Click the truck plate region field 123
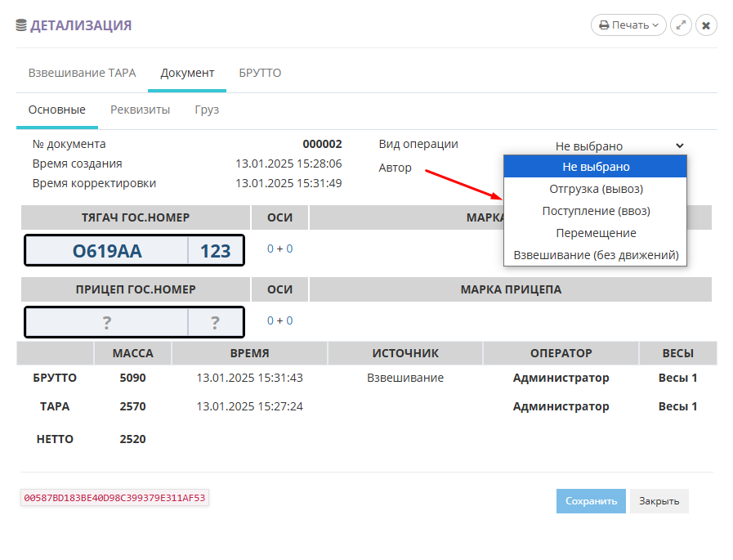733x560 pixels. click(x=215, y=251)
